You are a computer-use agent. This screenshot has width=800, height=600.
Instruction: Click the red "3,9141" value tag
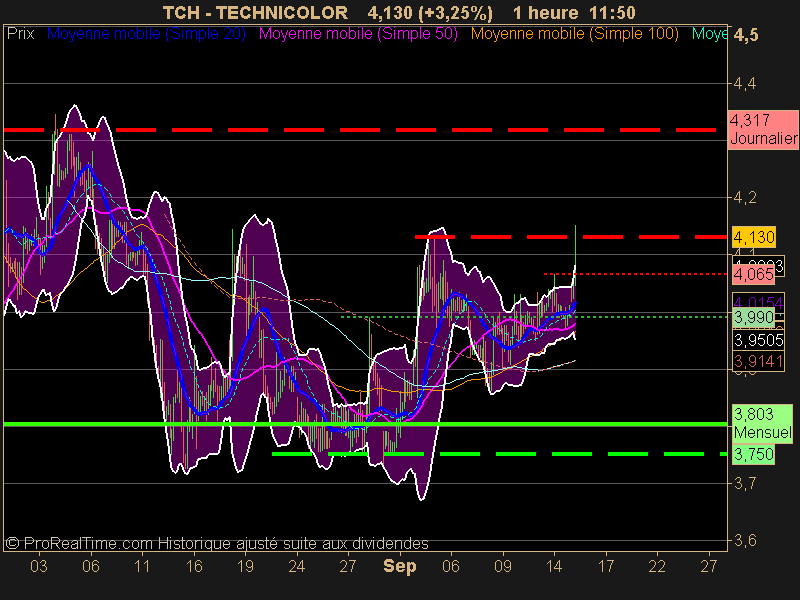tap(758, 361)
